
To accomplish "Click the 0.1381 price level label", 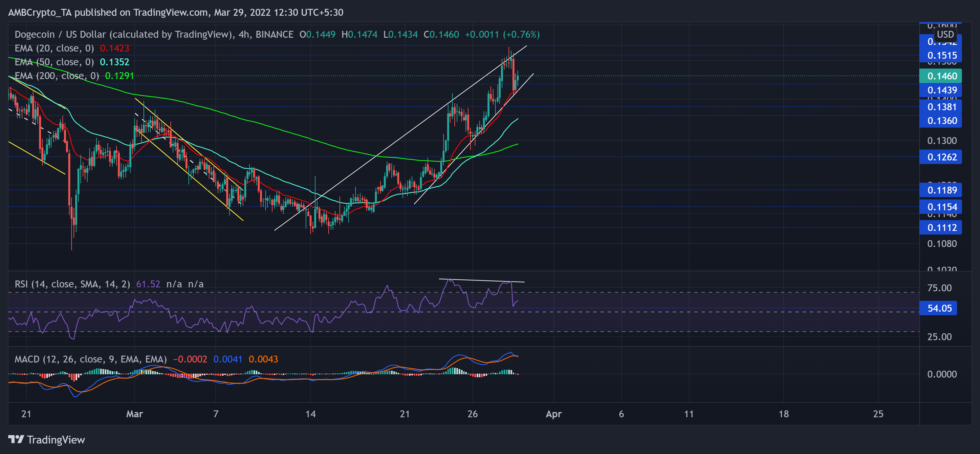I will pos(942,107).
